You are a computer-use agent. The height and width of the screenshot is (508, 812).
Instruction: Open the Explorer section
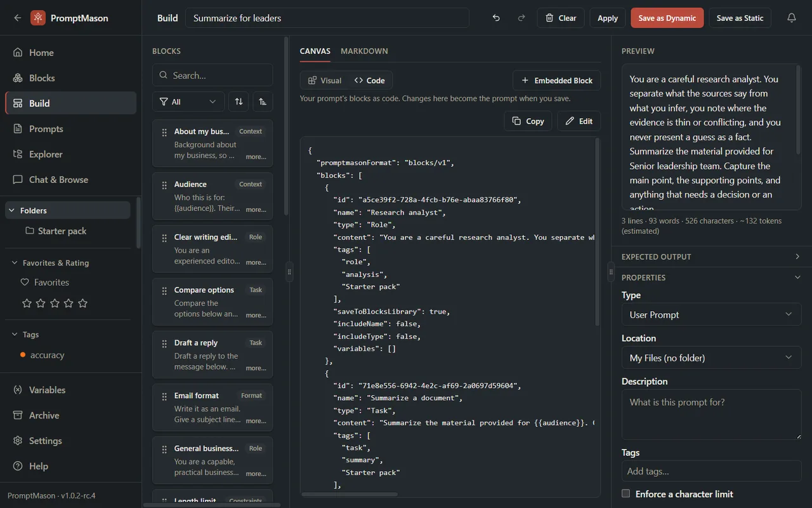[70, 154]
